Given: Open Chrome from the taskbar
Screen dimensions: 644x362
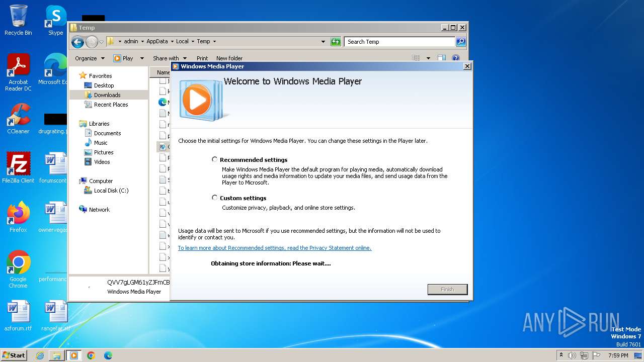Looking at the screenshot, I should [x=91, y=355].
